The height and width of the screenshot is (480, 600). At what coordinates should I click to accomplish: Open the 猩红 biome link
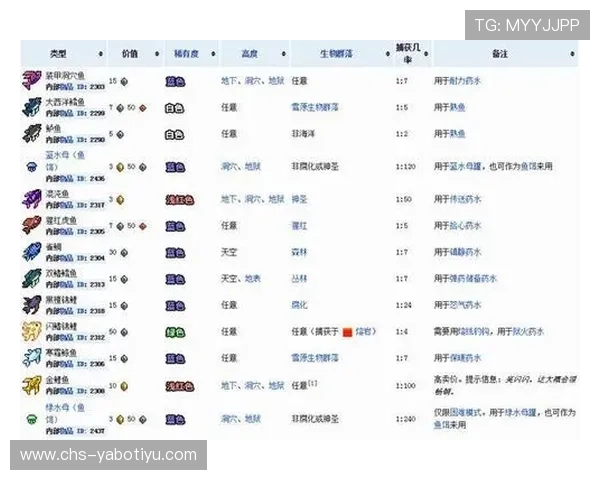click(299, 226)
